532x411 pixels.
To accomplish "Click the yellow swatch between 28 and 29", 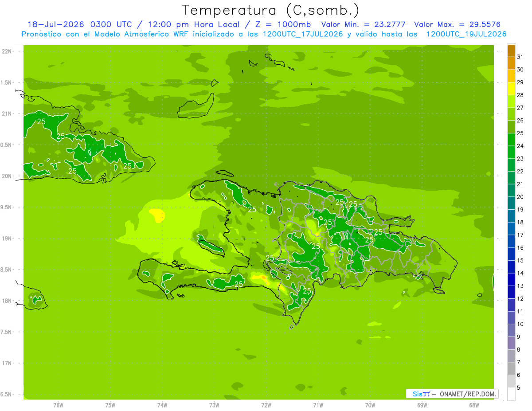I will click(511, 89).
